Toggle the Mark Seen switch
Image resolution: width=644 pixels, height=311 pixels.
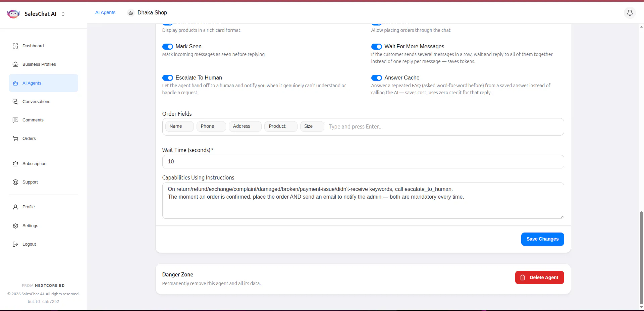coord(168,47)
